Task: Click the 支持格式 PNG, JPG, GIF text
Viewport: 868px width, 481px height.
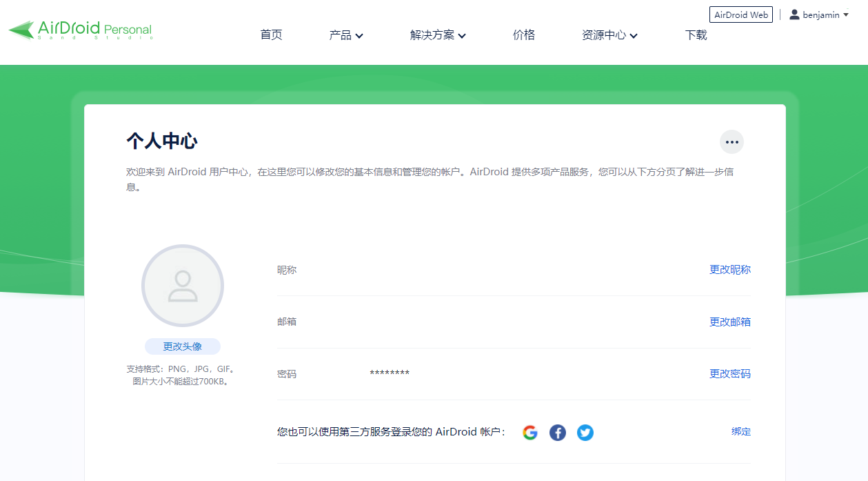Action: click(182, 369)
